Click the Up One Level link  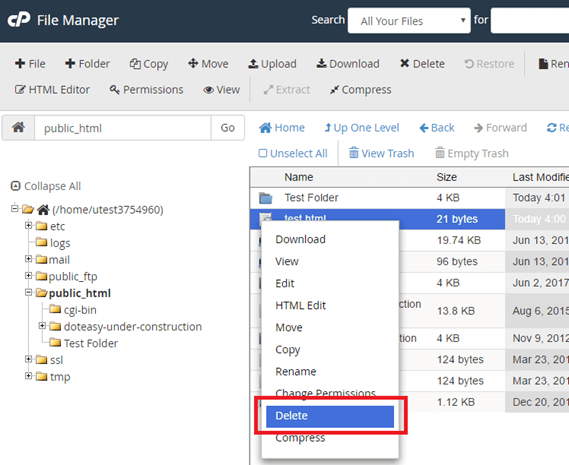tap(362, 128)
